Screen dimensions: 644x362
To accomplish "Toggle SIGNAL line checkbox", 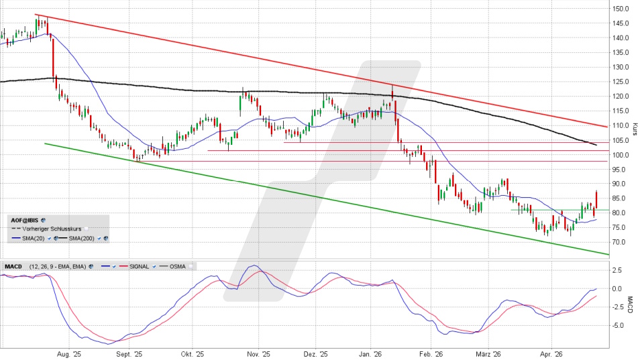I will click(x=154, y=266).
